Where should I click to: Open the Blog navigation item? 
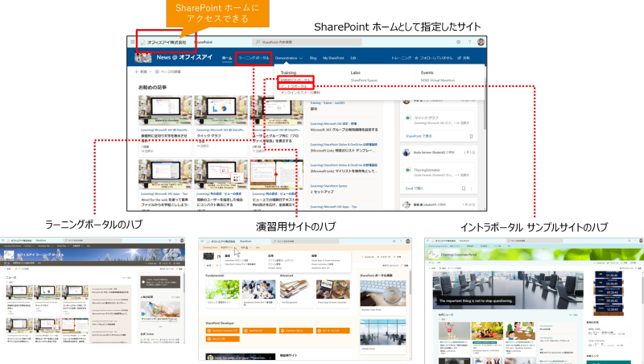(x=313, y=58)
